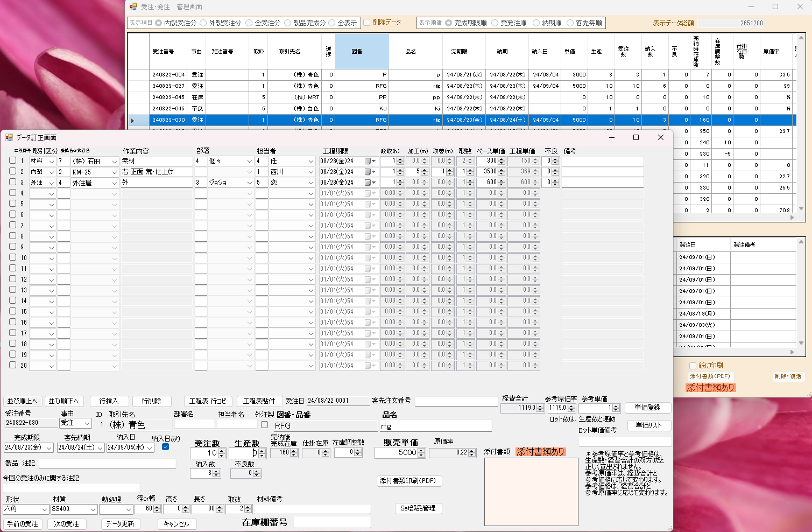Select 製品完成分 radio button
This screenshot has height=532, width=812.
pyautogui.click(x=288, y=23)
